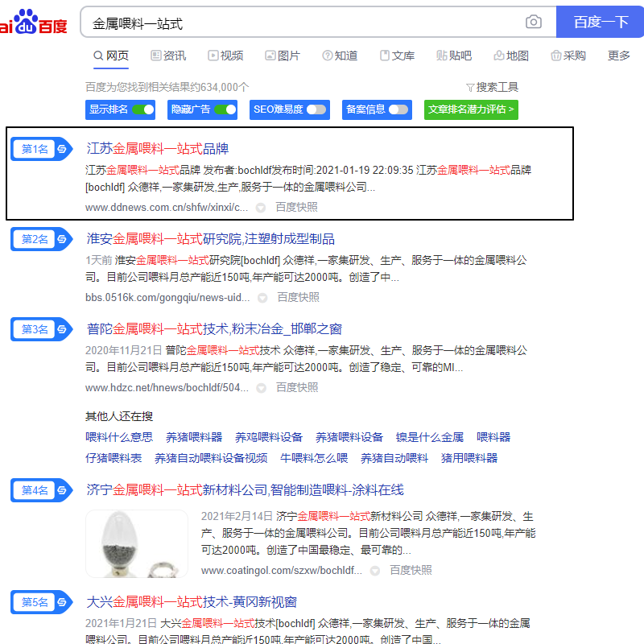Search related term 猪用喂料器
This screenshot has width=644, height=644.
pos(469,458)
